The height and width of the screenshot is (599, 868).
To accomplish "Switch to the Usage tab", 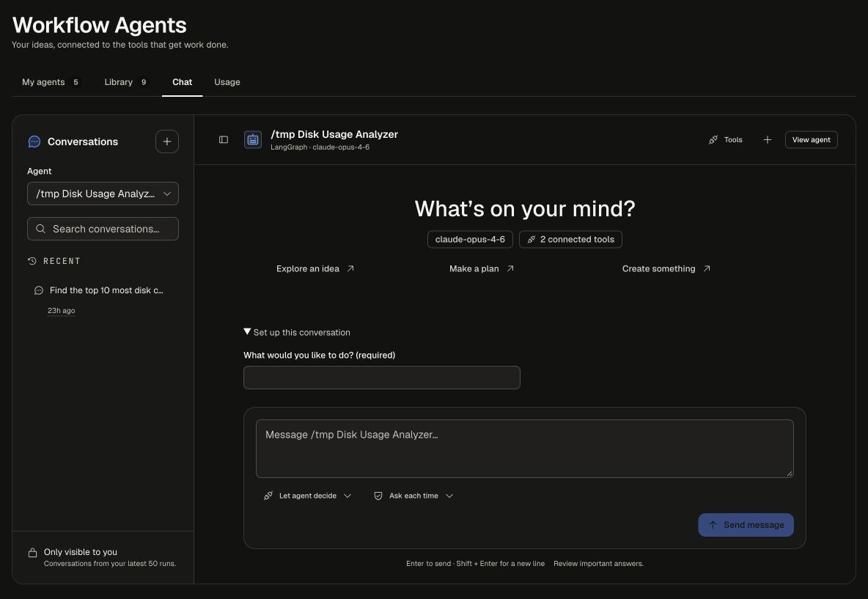I will pyautogui.click(x=227, y=82).
